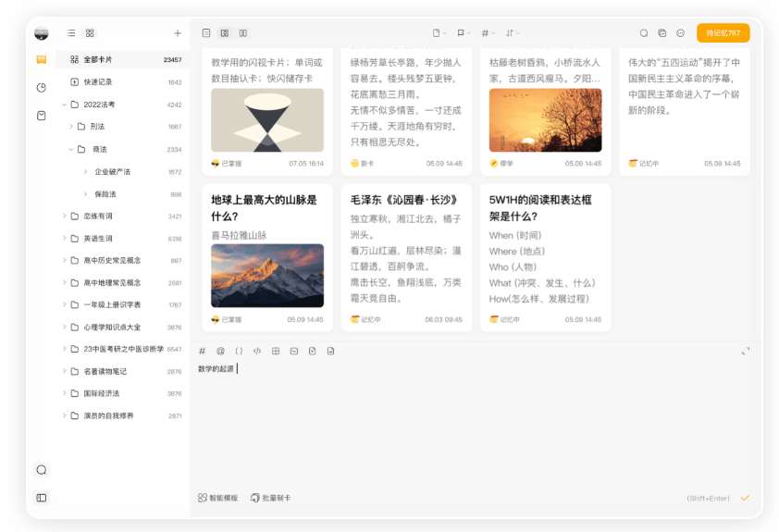
Task: Open the 高中地理常见概念 folder
Action: click(x=123, y=282)
